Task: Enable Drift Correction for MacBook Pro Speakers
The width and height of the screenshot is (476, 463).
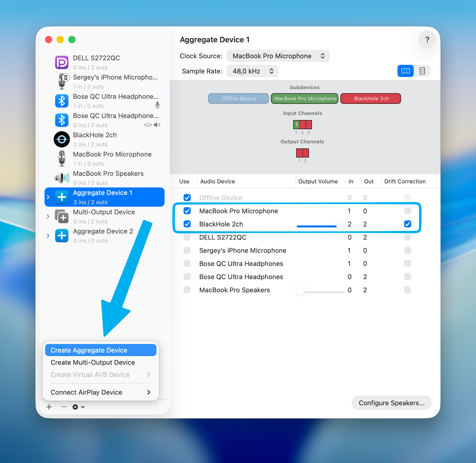Action: (408, 290)
